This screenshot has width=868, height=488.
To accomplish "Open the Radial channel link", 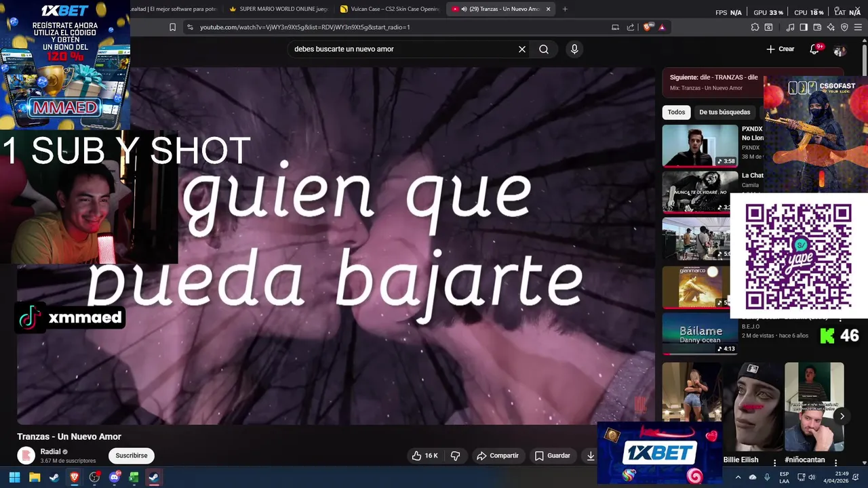I will [x=51, y=451].
